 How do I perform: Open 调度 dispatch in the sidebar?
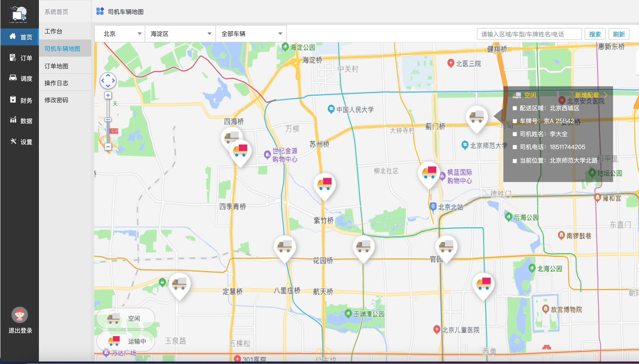tap(20, 79)
